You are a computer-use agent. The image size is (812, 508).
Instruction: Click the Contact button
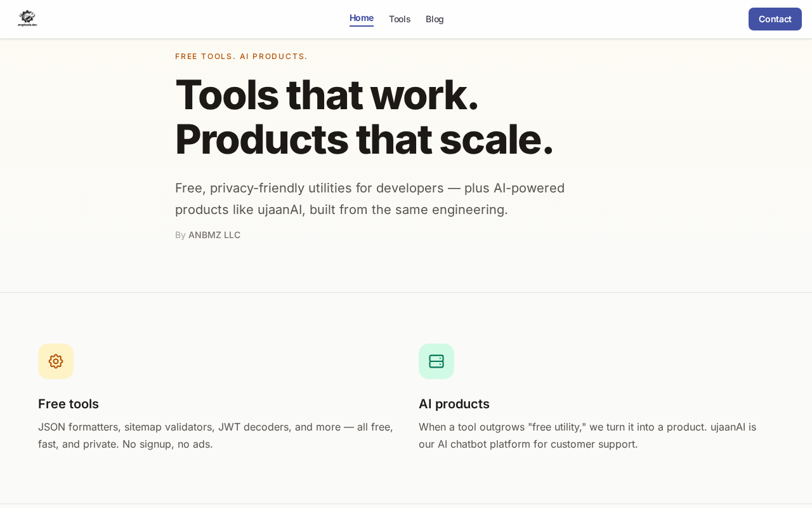(775, 19)
